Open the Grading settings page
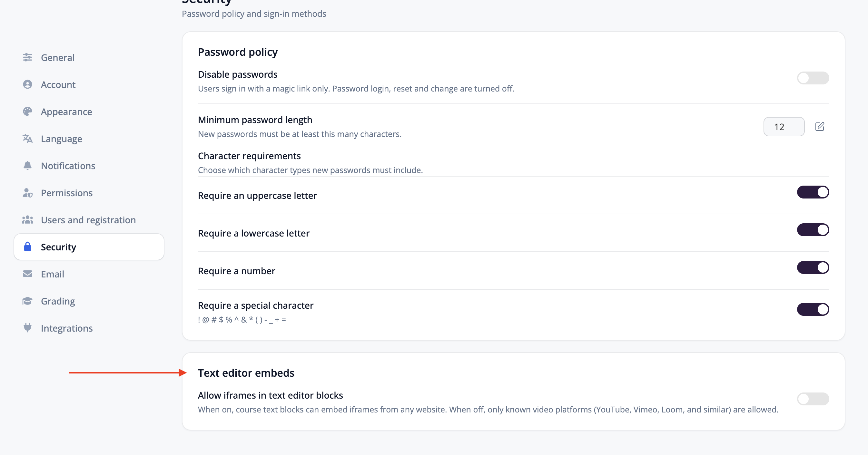 (89, 301)
